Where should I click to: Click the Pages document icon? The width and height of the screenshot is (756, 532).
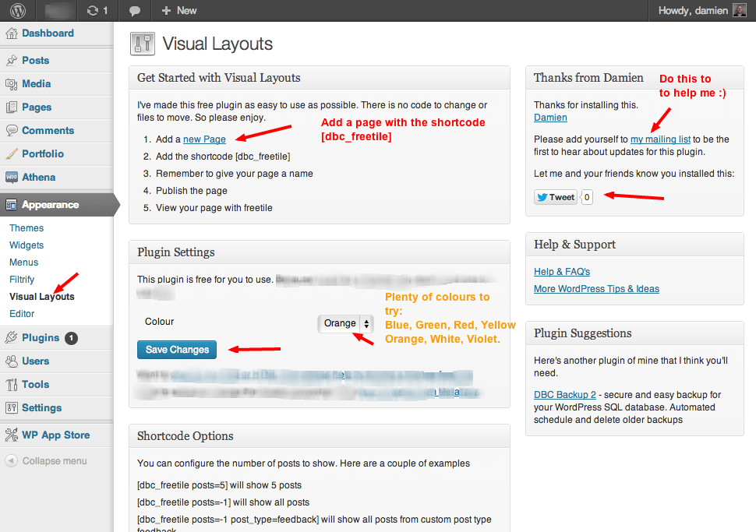(x=12, y=107)
